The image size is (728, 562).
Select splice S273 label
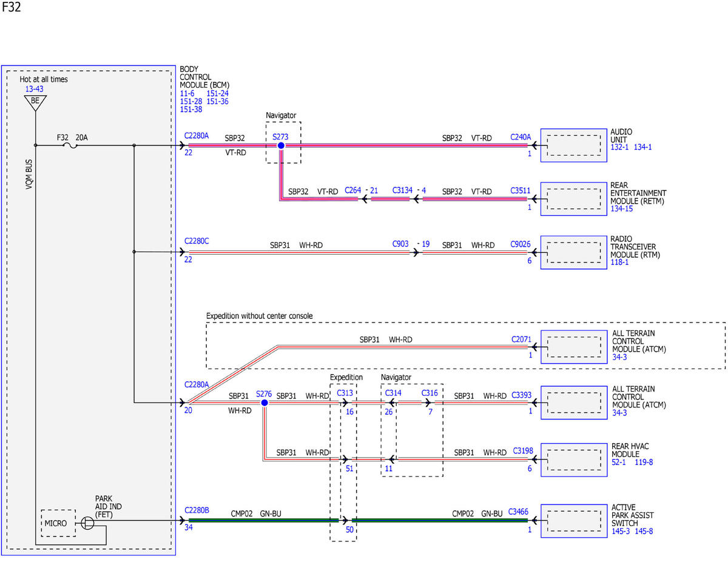point(280,137)
